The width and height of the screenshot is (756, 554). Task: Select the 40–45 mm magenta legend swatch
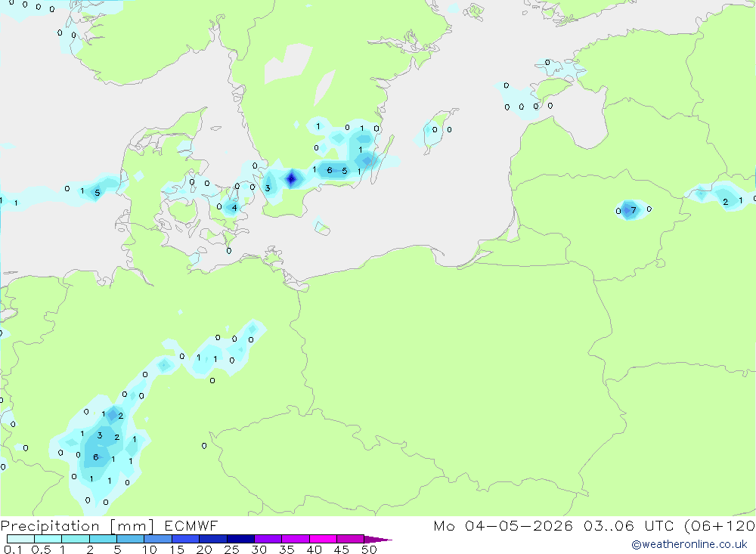[323, 539]
